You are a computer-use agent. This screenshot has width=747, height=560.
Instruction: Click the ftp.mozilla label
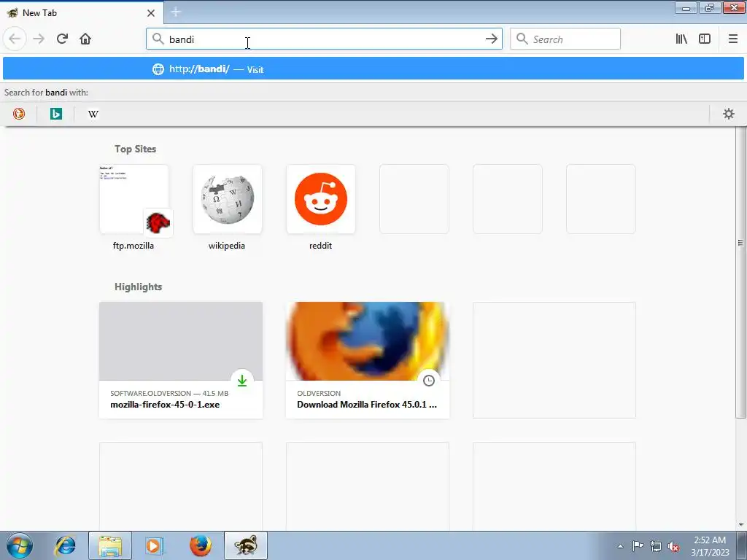click(133, 246)
